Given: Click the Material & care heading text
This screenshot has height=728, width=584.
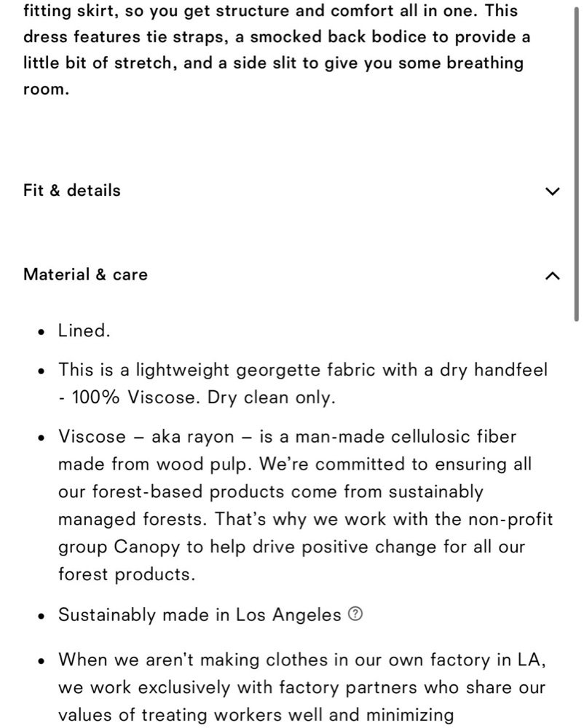Looking at the screenshot, I should coord(85,274).
